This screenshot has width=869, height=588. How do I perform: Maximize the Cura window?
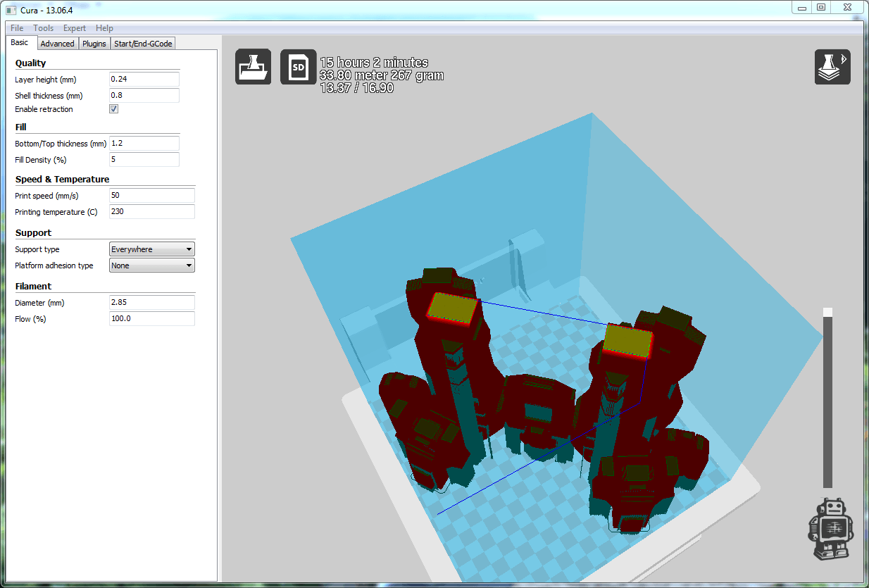pyautogui.click(x=821, y=7)
